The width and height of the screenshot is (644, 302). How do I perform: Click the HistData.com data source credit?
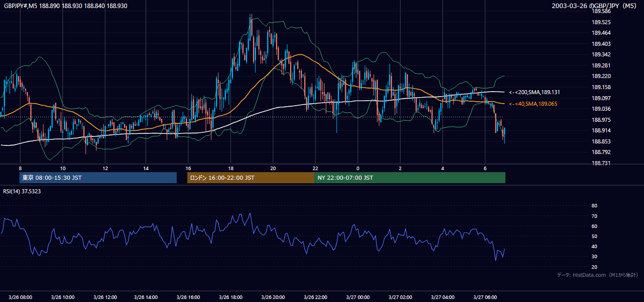coord(597,275)
